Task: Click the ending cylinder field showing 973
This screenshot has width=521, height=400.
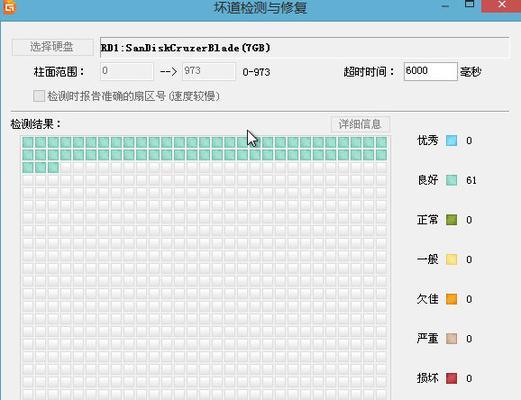Action: (209, 71)
